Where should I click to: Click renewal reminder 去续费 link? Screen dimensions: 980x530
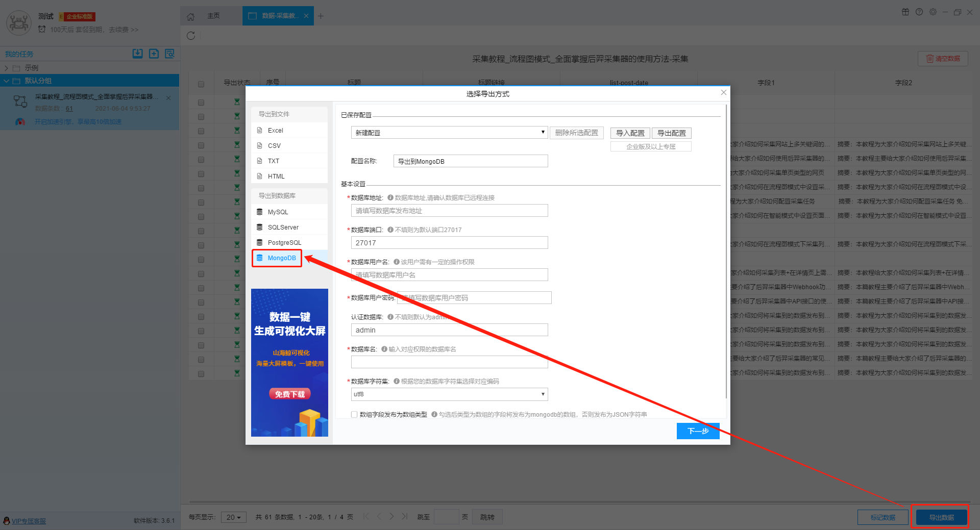point(123,30)
